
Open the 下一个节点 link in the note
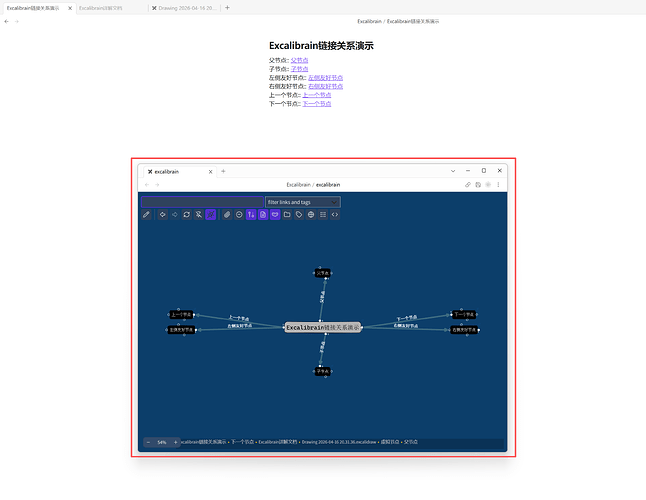317,103
